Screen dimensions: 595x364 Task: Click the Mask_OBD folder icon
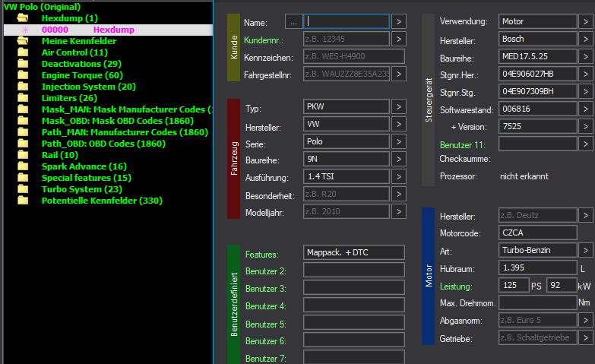click(x=23, y=120)
